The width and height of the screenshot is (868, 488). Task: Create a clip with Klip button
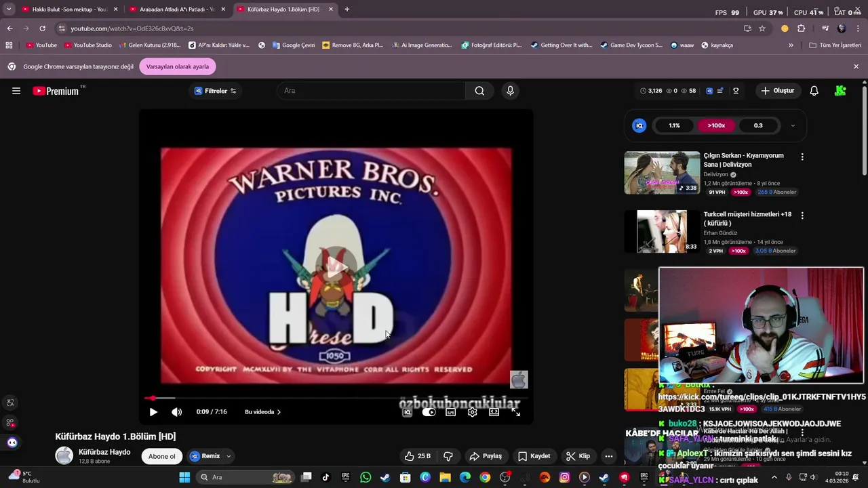click(x=578, y=456)
